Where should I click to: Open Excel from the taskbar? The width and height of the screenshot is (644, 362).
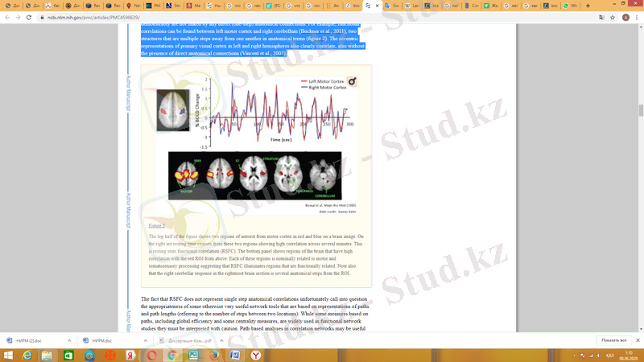point(68,355)
